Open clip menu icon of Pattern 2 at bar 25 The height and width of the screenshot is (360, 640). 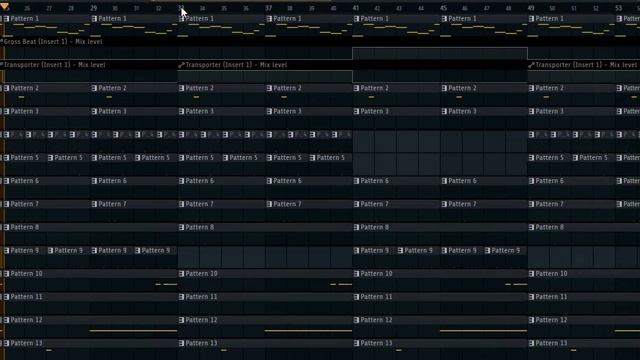(x=7, y=88)
